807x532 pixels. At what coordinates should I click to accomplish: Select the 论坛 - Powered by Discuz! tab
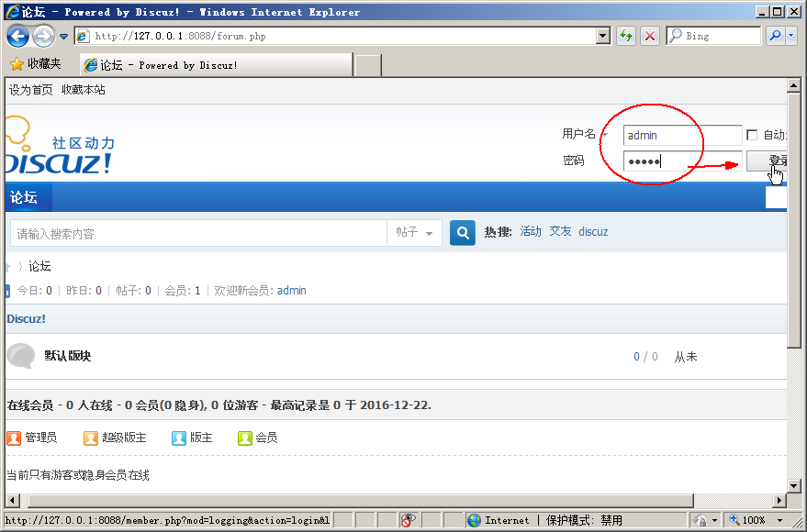click(216, 65)
